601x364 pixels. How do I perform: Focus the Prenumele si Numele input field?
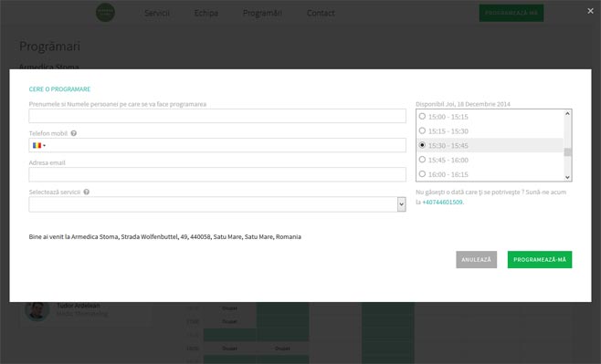[x=217, y=116]
